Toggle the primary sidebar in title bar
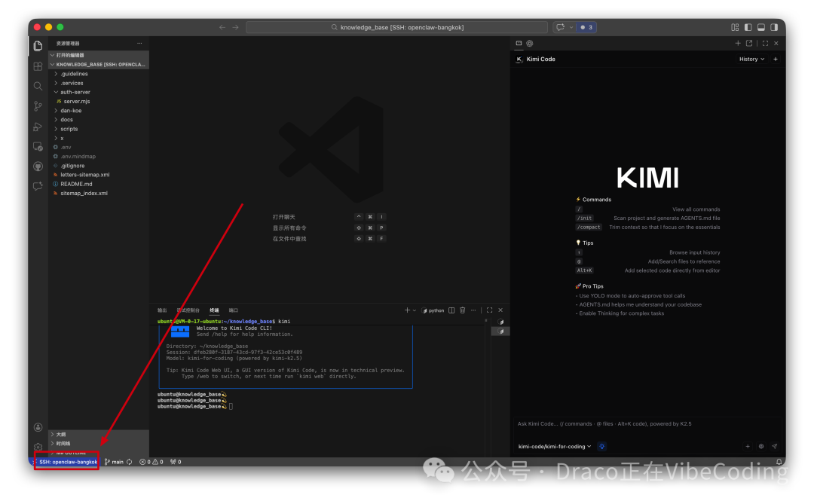Viewport: 814px width, 504px height. pyautogui.click(x=748, y=27)
